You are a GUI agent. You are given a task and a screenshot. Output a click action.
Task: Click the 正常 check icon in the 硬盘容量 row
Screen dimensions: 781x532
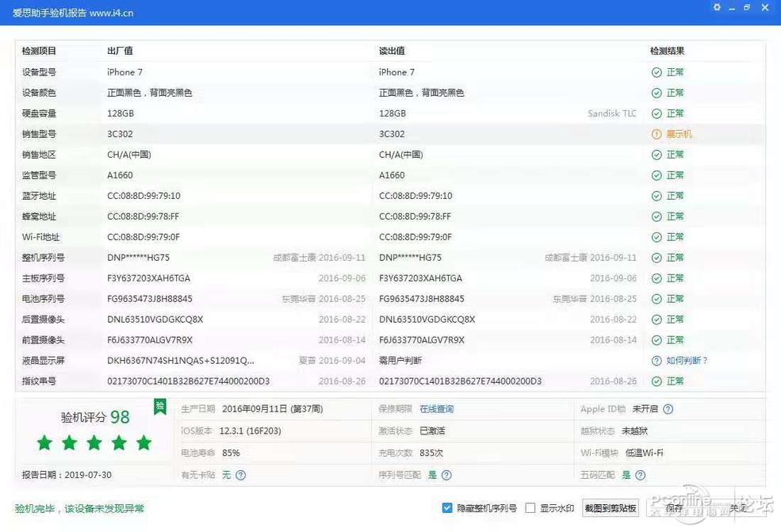coord(657,113)
